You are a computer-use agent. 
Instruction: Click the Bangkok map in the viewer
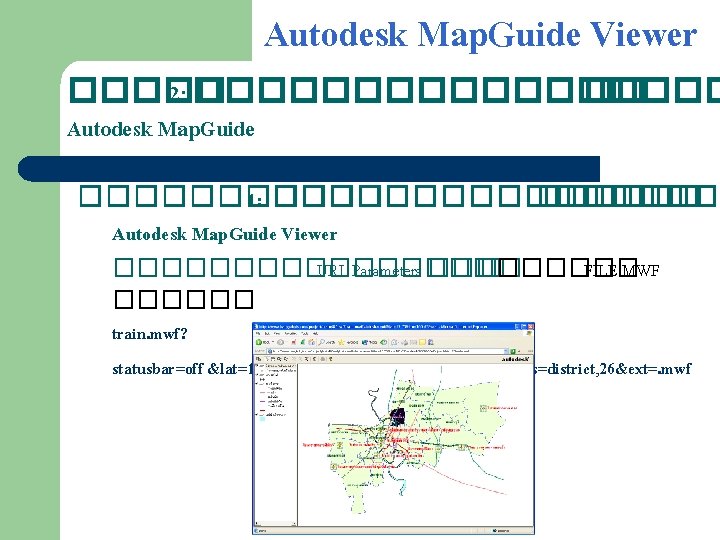pos(416,445)
